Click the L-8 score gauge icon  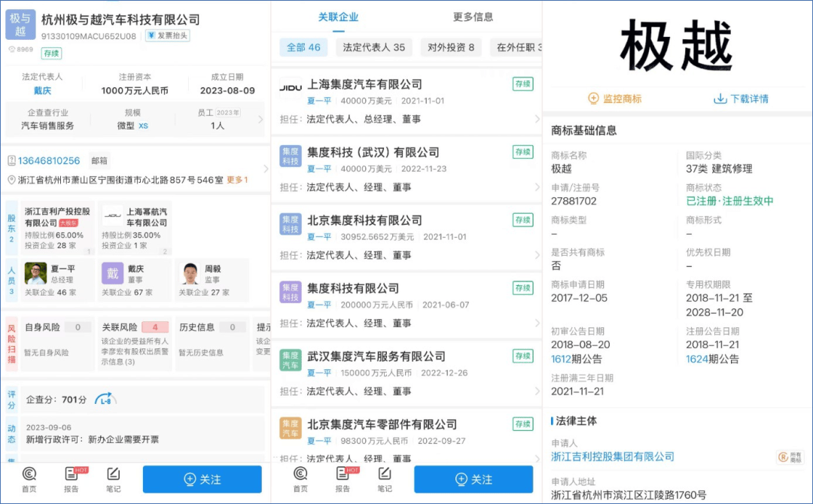(105, 399)
